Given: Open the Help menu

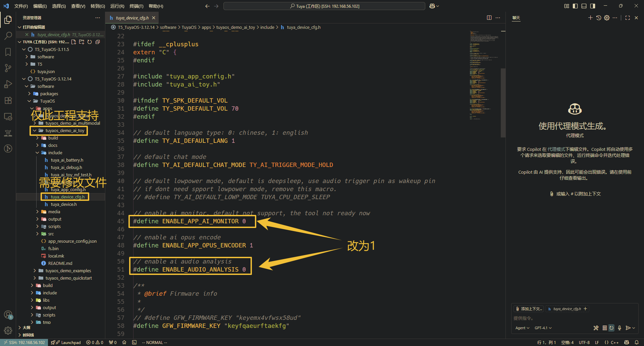Looking at the screenshot, I should 156,6.
